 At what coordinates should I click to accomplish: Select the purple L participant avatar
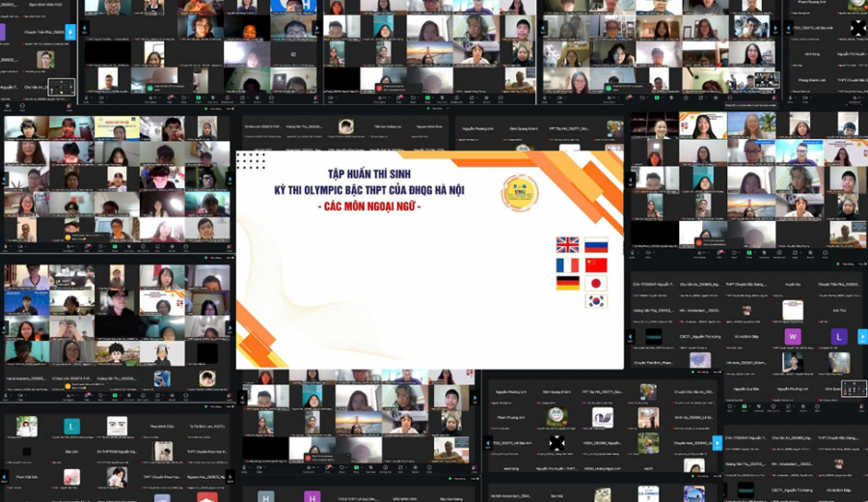(839, 336)
